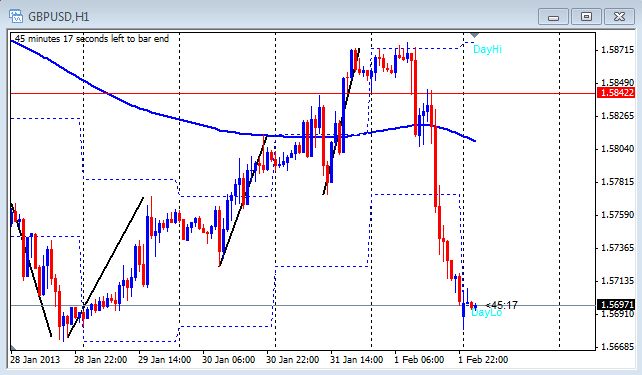642x375 pixels.
Task: Click the black 1.56971 current price label
Action: click(616, 305)
